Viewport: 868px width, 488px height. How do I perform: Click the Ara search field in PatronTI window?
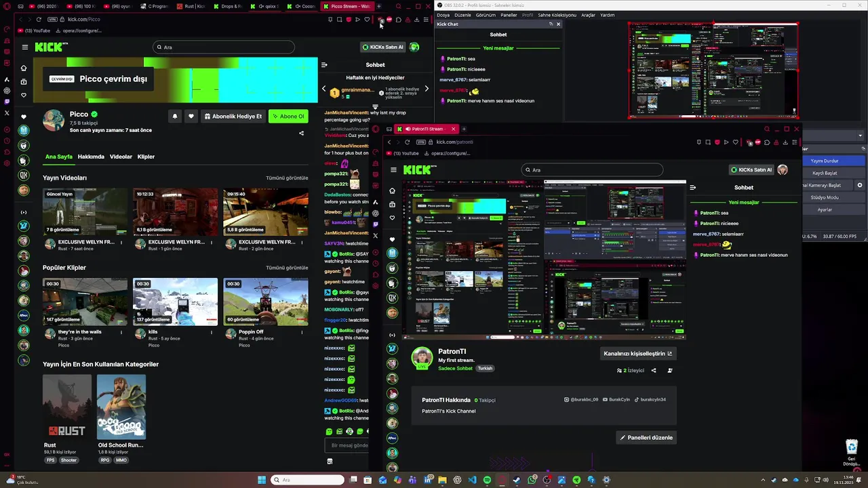tap(591, 170)
